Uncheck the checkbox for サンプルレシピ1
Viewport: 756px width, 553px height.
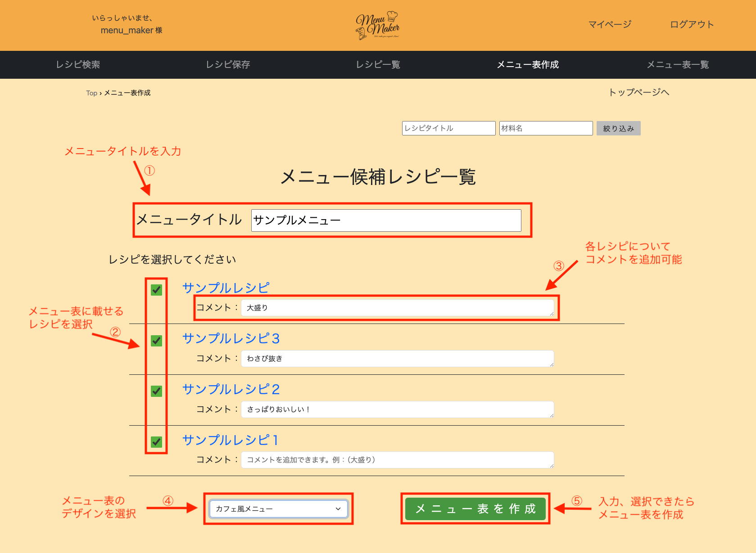pyautogui.click(x=157, y=442)
